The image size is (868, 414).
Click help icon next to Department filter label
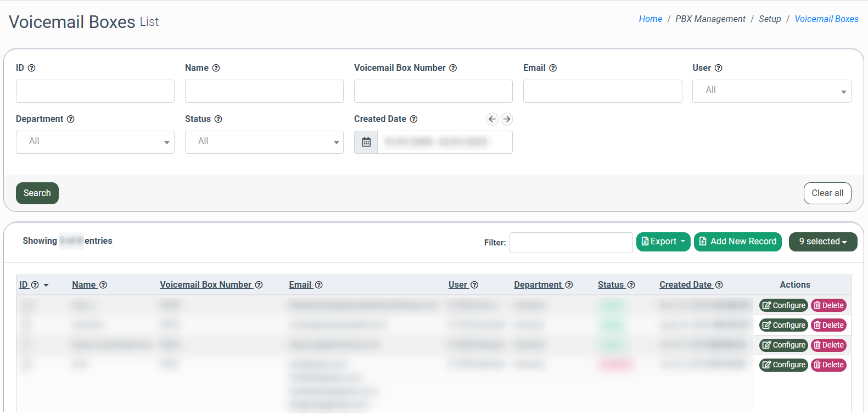pyautogui.click(x=71, y=119)
